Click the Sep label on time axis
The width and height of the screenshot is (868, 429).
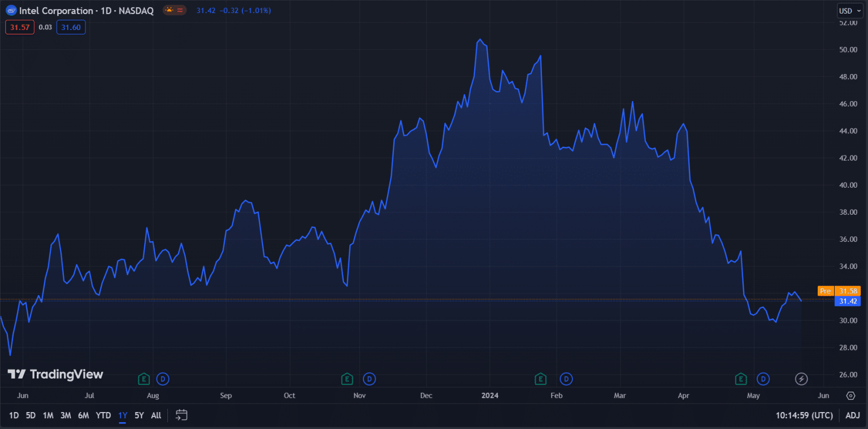click(225, 396)
